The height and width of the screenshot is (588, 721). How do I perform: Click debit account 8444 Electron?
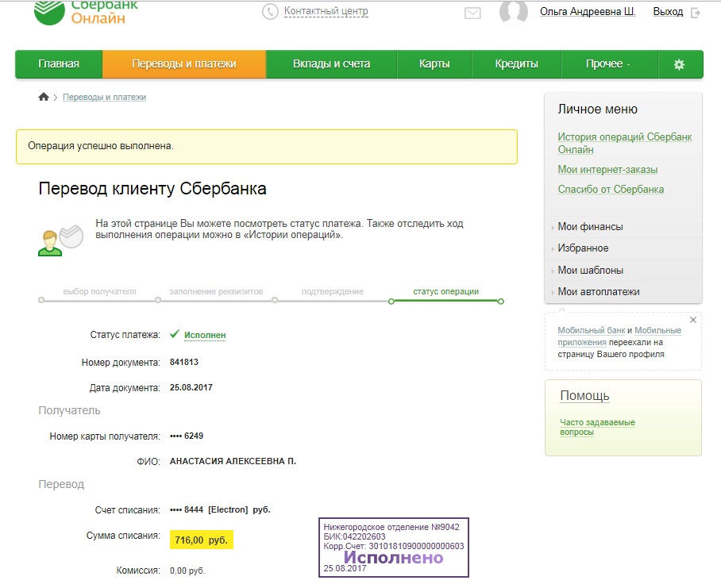[220, 509]
